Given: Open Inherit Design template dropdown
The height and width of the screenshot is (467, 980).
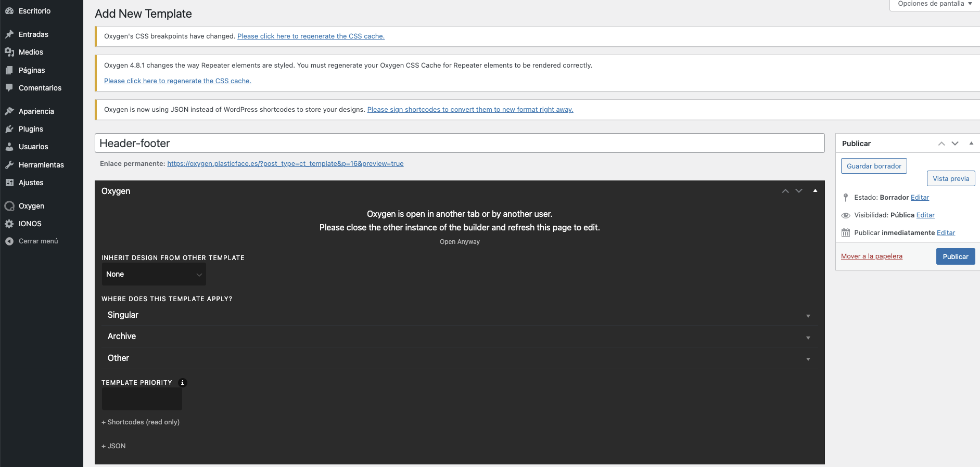Looking at the screenshot, I should (154, 274).
